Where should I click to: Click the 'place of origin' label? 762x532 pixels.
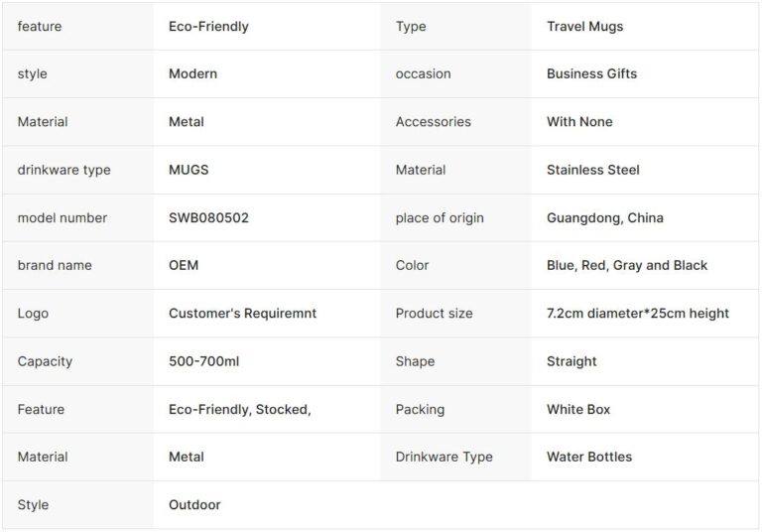(440, 218)
